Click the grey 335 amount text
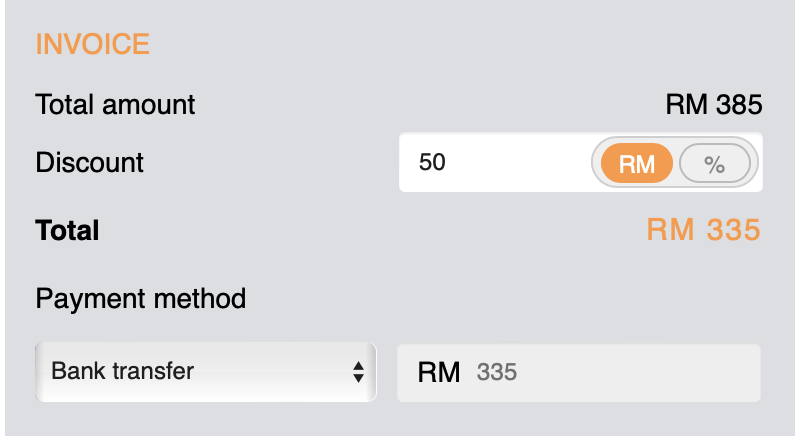This screenshot has width=800, height=438. (x=497, y=373)
